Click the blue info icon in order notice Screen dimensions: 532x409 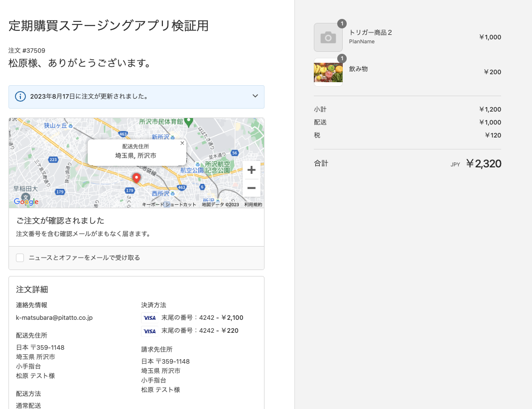point(20,96)
